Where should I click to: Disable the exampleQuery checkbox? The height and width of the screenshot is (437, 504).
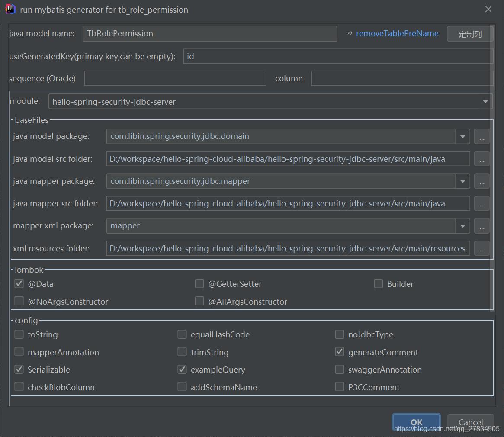[182, 370]
